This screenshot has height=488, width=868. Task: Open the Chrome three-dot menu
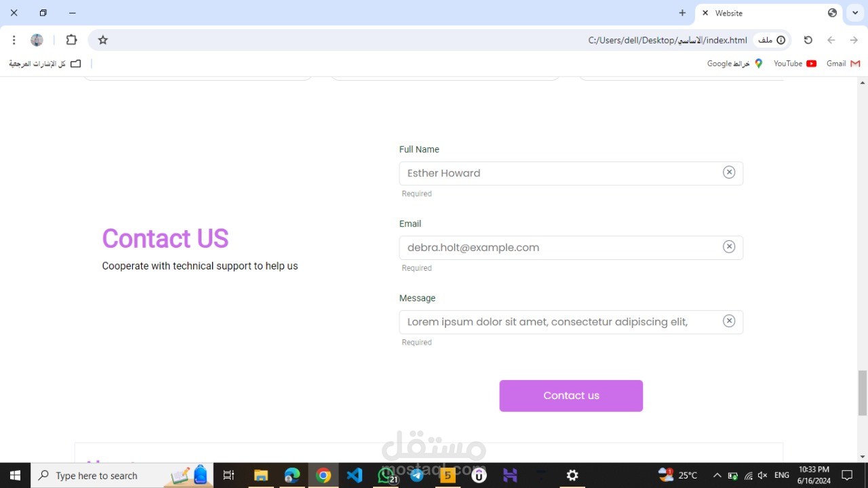pyautogui.click(x=14, y=40)
